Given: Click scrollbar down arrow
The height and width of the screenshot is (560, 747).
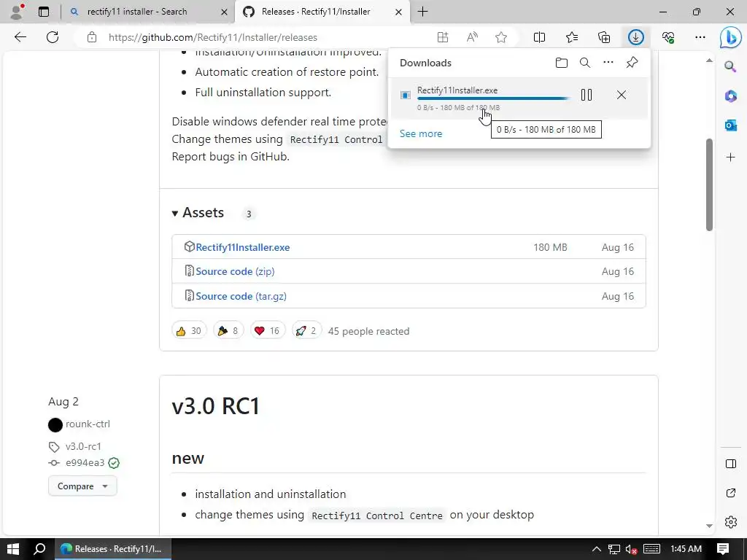Looking at the screenshot, I should [709, 526].
